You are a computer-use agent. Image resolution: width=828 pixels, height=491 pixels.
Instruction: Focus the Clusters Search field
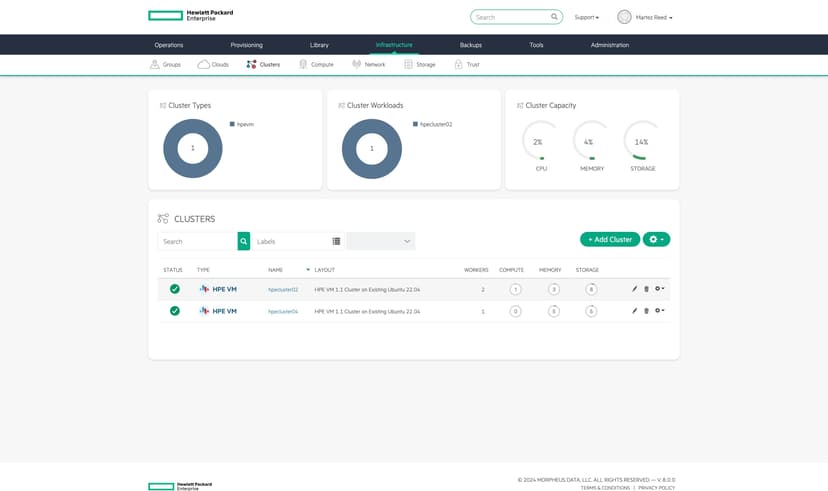pyautogui.click(x=197, y=241)
